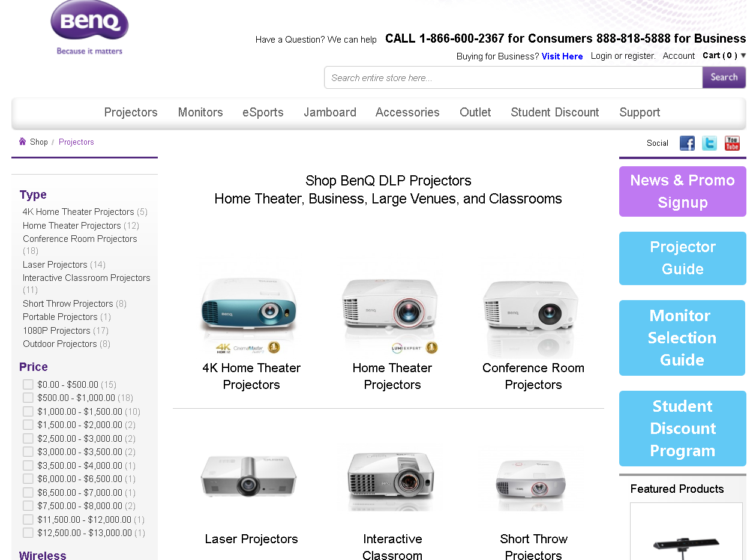Follow the Visit Here business link
Viewport: 756px width, 560px height.
tap(562, 56)
